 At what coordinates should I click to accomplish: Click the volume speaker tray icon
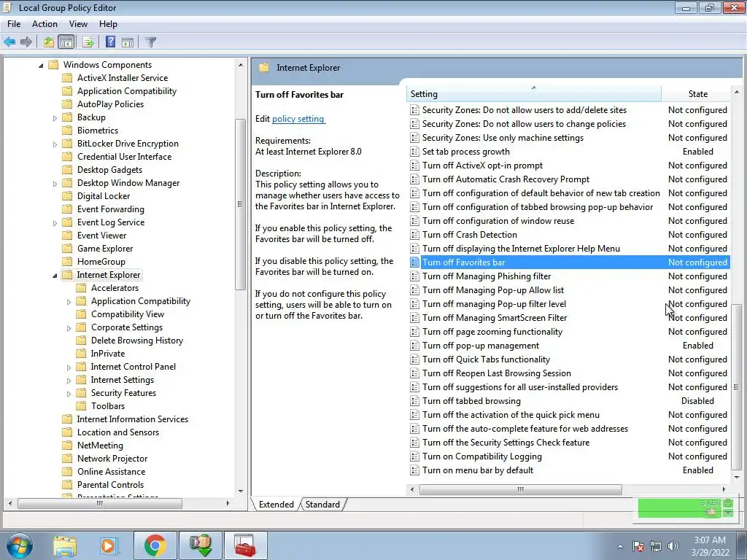point(673,546)
